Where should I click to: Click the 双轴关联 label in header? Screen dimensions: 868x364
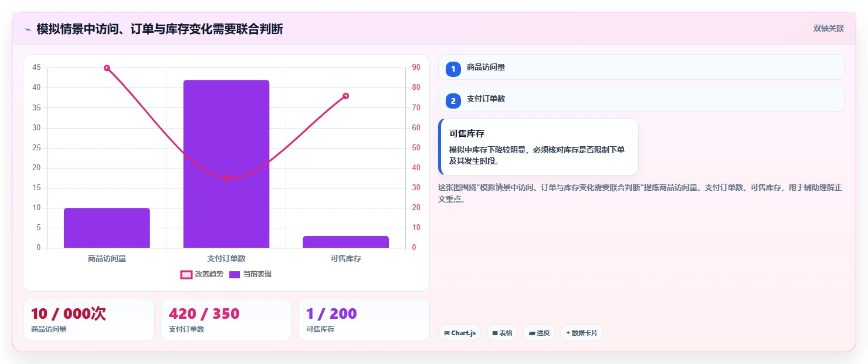828,28
